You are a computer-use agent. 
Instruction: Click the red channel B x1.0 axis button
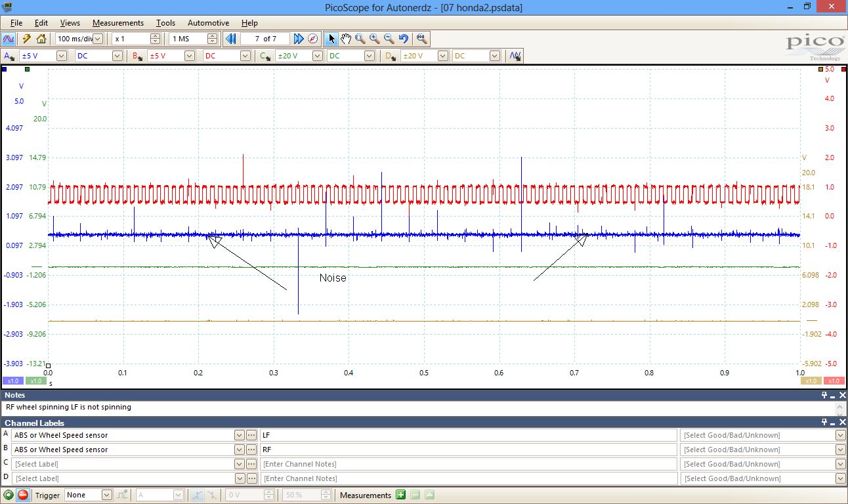point(834,381)
